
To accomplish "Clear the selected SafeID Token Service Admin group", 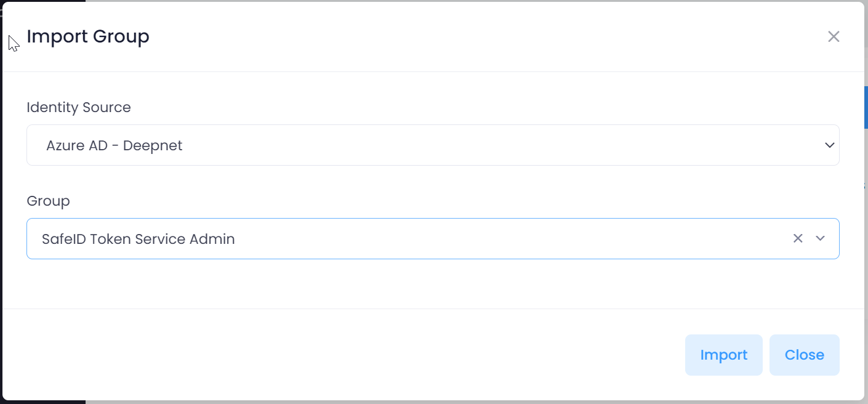I will point(798,238).
